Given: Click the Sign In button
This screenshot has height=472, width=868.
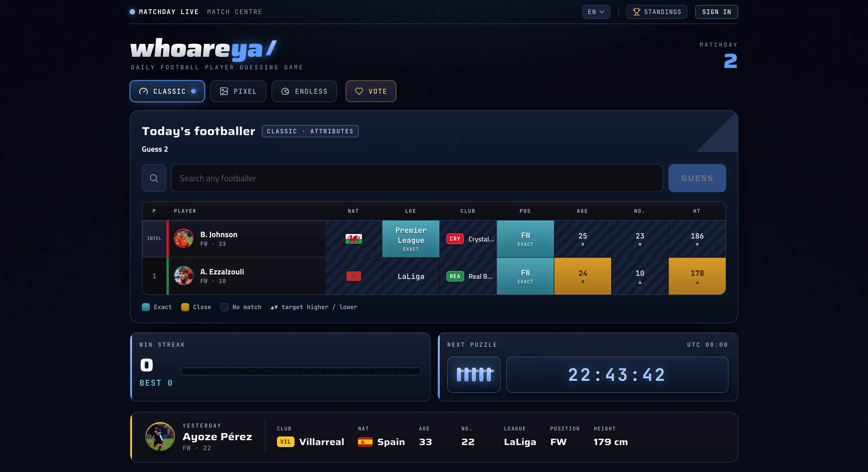Looking at the screenshot, I should [716, 12].
